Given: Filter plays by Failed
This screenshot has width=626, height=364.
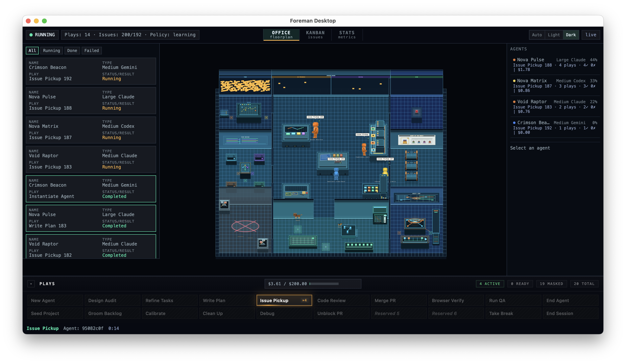Looking at the screenshot, I should [x=91, y=51].
